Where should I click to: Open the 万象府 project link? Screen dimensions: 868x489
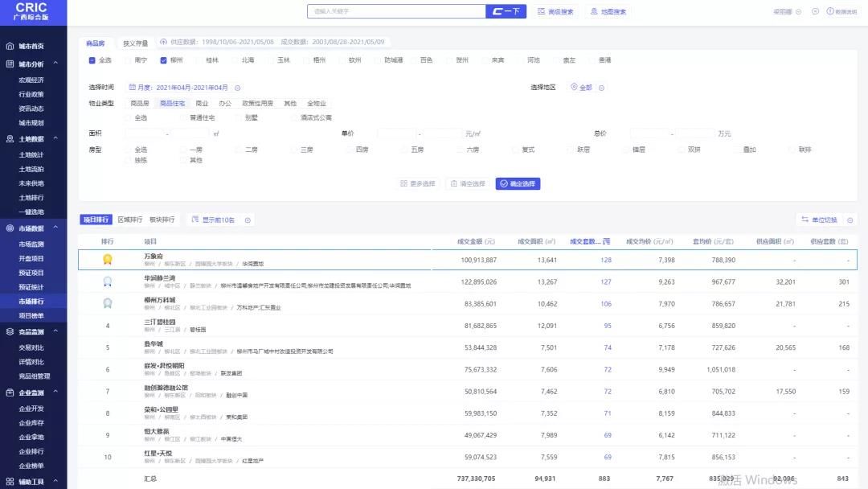pyautogui.click(x=154, y=256)
